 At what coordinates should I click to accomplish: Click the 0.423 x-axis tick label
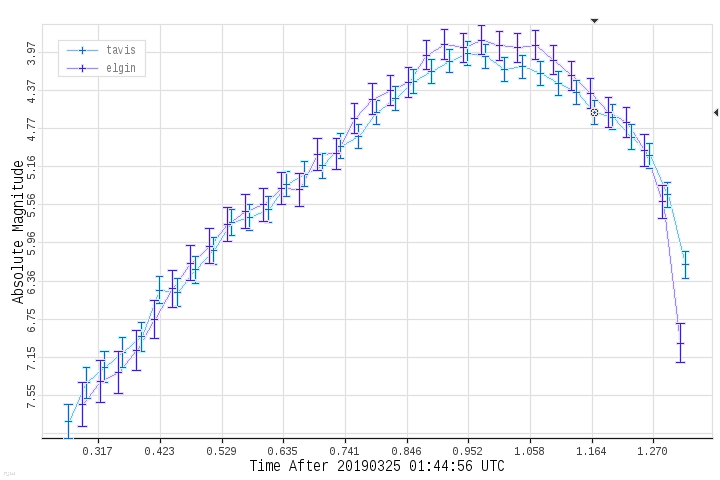click(x=159, y=451)
